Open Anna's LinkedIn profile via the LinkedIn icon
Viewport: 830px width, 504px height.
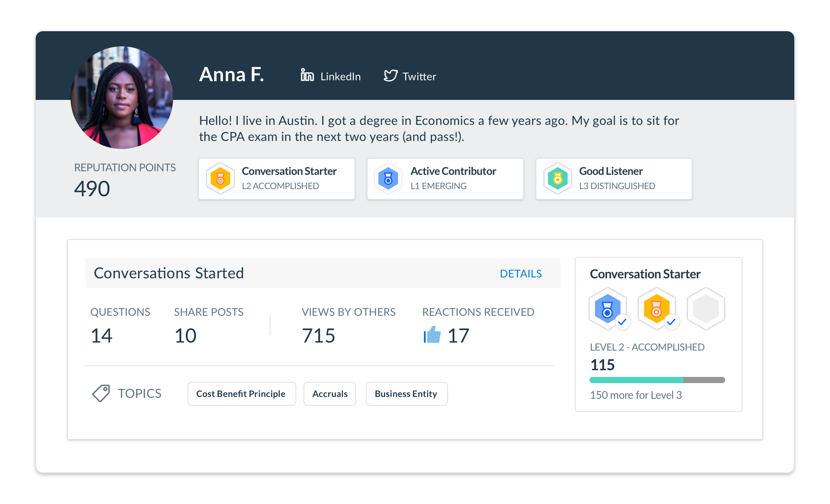(307, 76)
